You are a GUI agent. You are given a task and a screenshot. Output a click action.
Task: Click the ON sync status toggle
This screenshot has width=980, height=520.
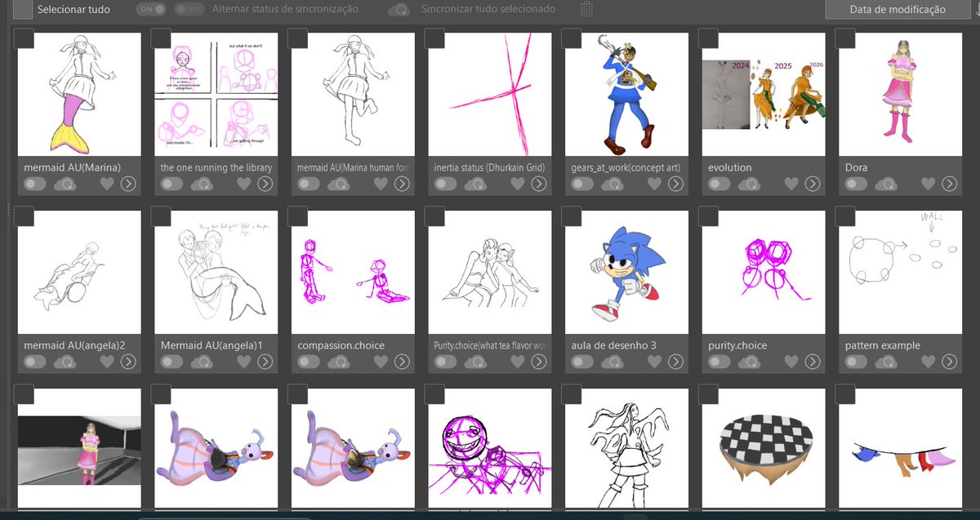[x=152, y=10]
